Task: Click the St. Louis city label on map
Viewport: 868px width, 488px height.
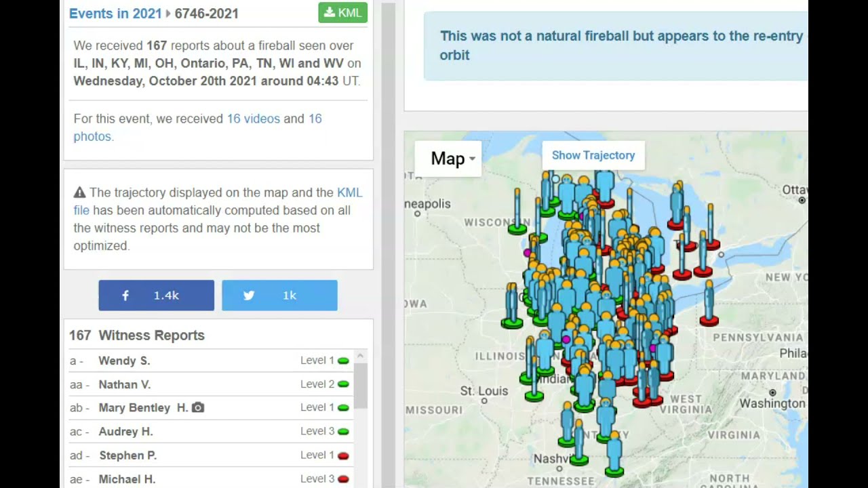Action: pos(484,391)
